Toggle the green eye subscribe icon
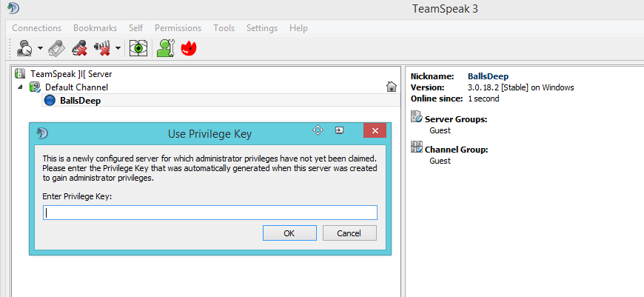The height and width of the screenshot is (297, 644). tap(138, 48)
